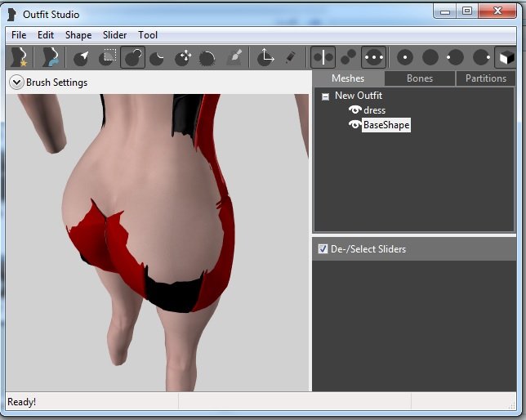Select the Weight Paint brush icon

pyautogui.click(x=234, y=57)
